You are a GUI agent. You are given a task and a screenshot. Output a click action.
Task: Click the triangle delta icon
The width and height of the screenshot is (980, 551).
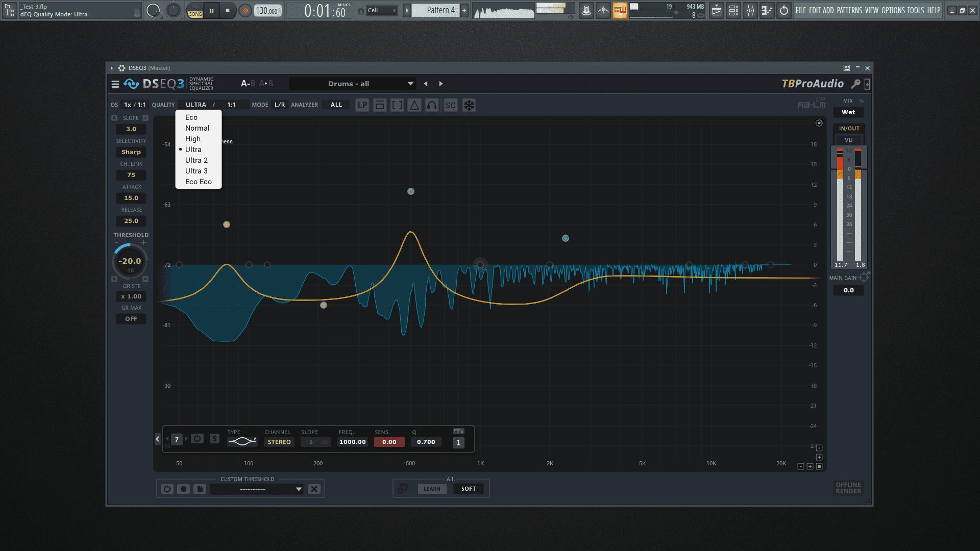(x=414, y=105)
